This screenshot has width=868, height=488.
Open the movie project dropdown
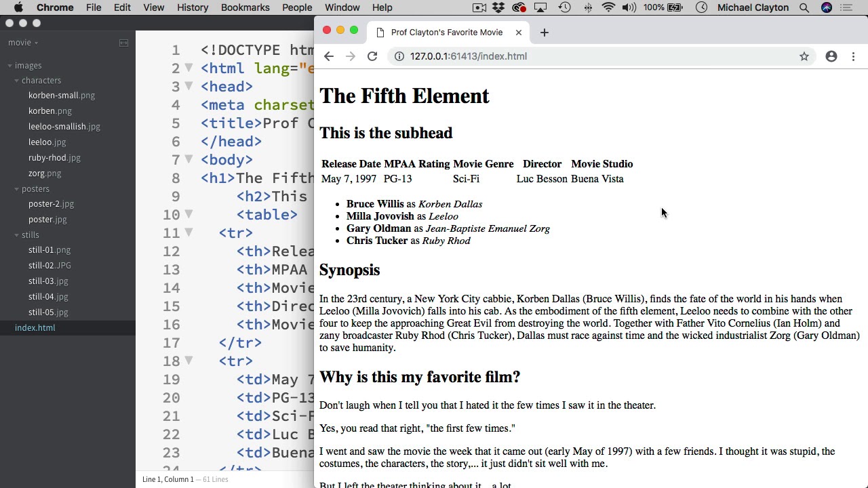tap(23, 43)
